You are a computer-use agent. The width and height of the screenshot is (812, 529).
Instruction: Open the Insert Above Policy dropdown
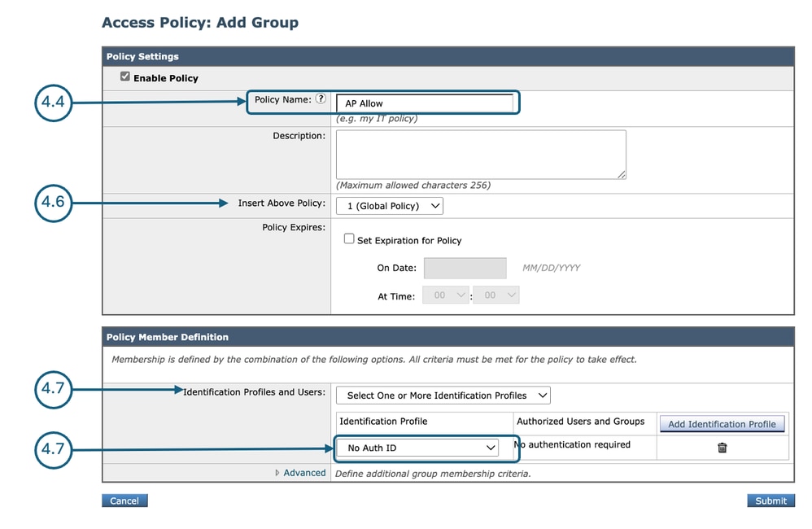point(390,206)
